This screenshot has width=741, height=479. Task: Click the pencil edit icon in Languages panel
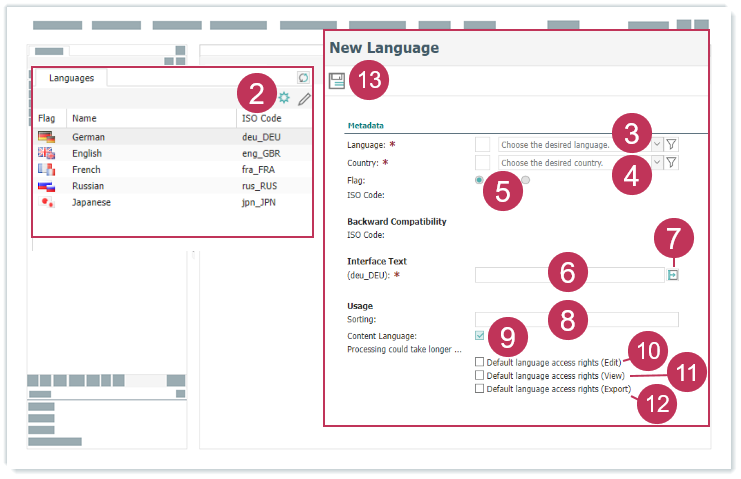pyautogui.click(x=304, y=99)
